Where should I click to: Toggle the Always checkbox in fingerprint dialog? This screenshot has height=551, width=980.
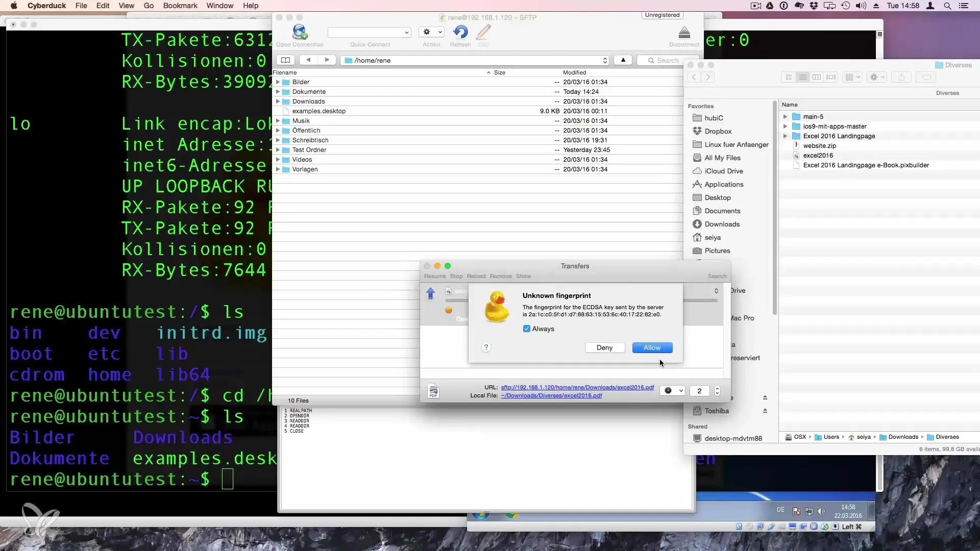[x=527, y=329]
